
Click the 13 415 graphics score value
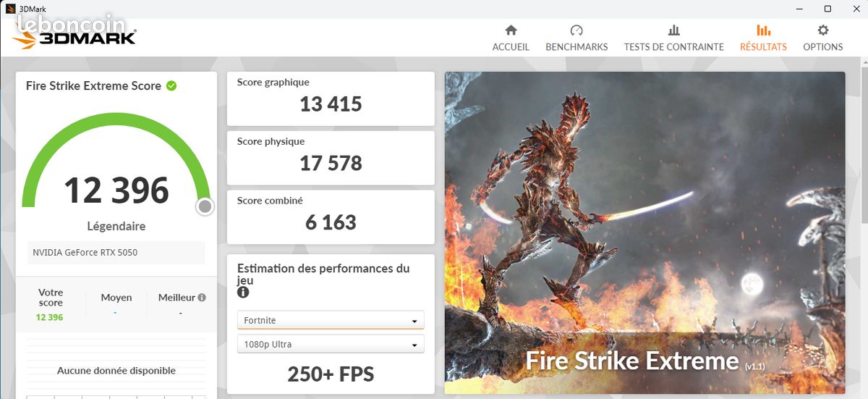click(331, 104)
